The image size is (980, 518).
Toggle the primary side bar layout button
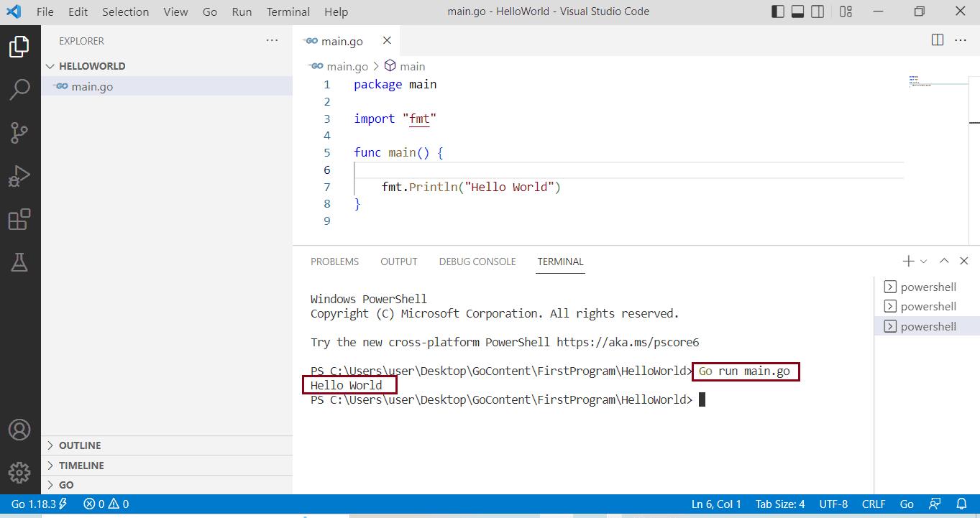778,11
